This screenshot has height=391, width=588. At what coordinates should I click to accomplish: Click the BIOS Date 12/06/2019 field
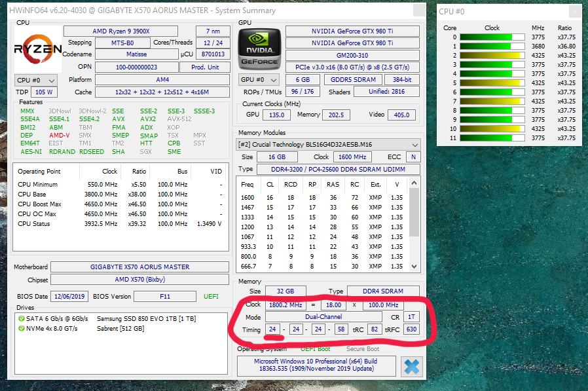[69, 297]
